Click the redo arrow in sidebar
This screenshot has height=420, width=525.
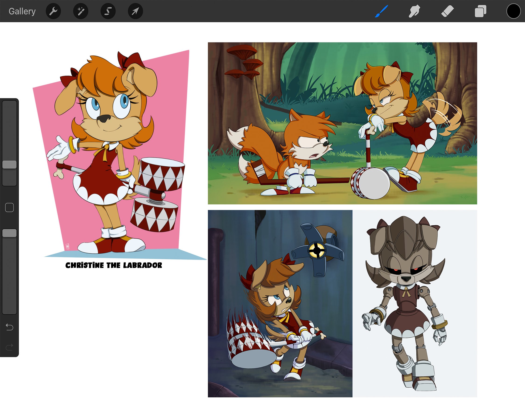pyautogui.click(x=10, y=347)
